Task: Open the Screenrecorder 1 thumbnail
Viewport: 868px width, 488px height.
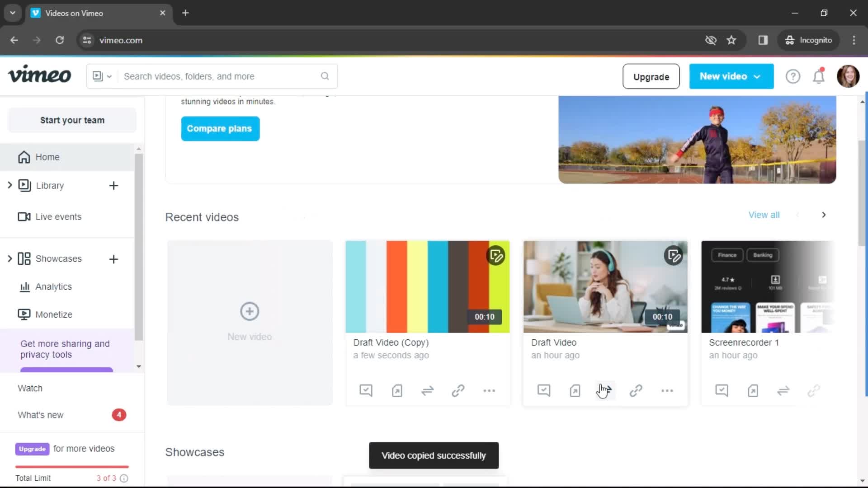Action: click(x=768, y=286)
